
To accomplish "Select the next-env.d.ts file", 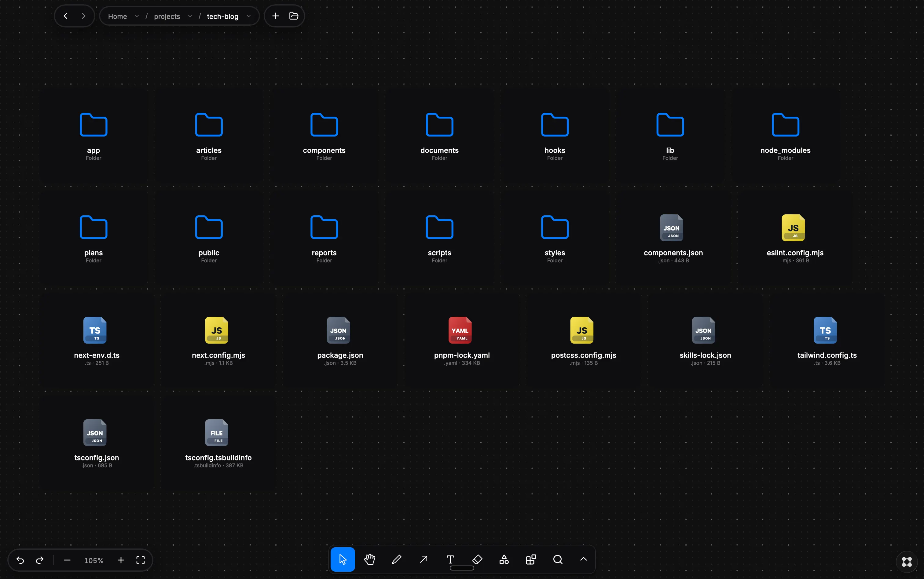I will tap(97, 341).
